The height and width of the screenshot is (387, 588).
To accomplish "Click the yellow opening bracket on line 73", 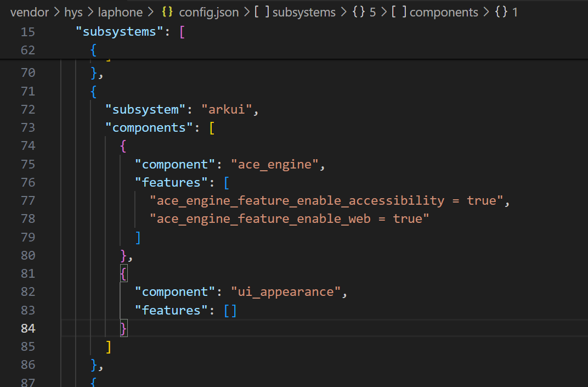I will click(212, 128).
